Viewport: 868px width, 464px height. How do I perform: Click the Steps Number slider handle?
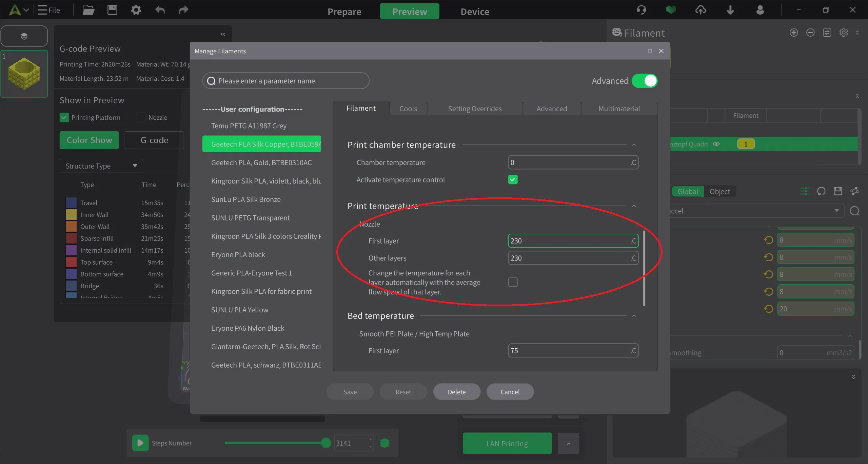(x=326, y=443)
